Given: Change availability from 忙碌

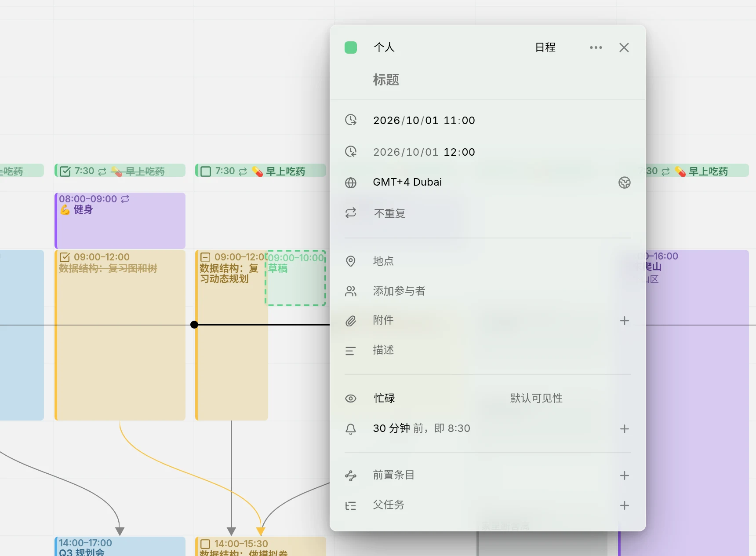Looking at the screenshot, I should (384, 398).
